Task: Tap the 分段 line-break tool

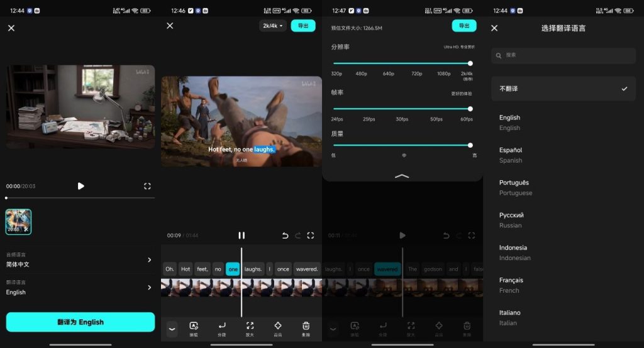Action: (x=222, y=329)
